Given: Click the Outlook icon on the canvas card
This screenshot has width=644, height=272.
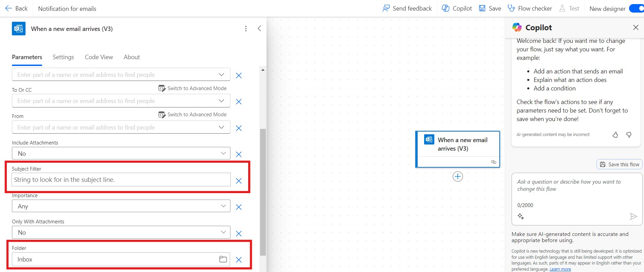Looking at the screenshot, I should (429, 139).
